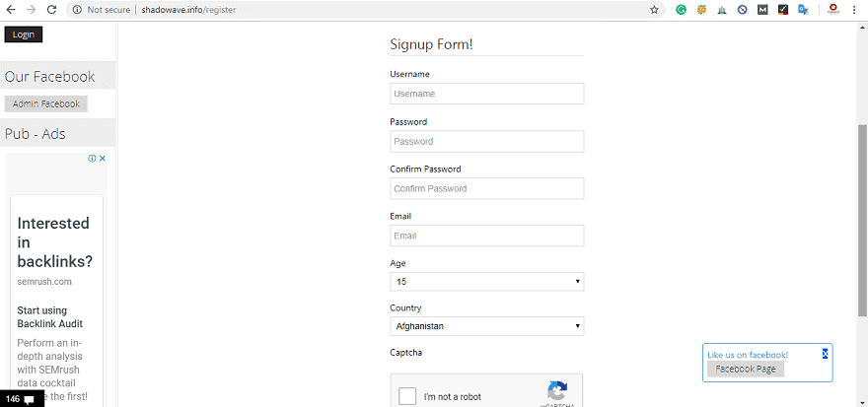Open the Country dropdown showing Afghanistan
Viewport: 868px width, 407px height.
[x=486, y=326]
